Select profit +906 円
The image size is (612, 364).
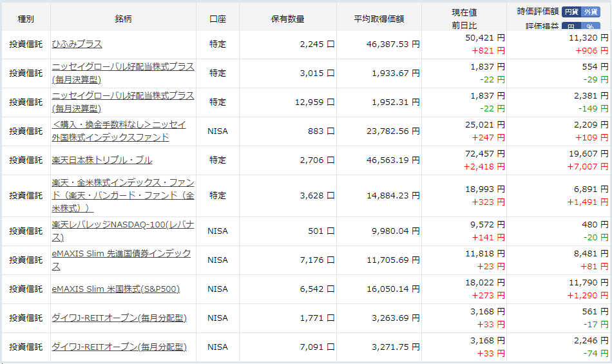pyautogui.click(x=591, y=51)
